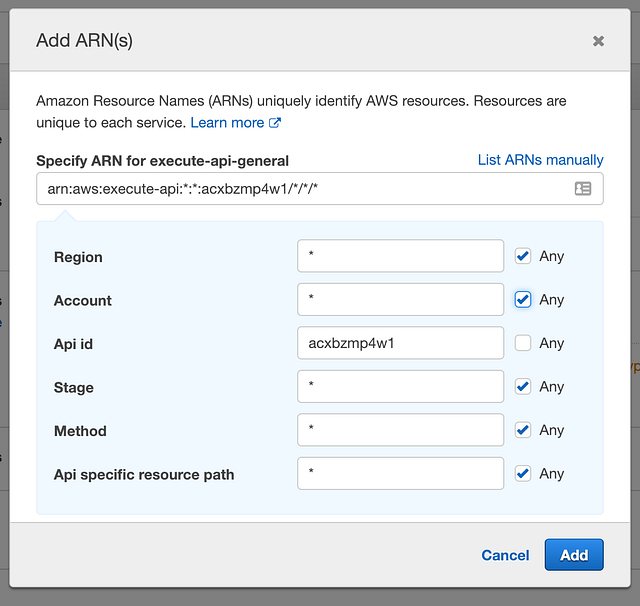Click the card icon in ARN field

coord(583,189)
